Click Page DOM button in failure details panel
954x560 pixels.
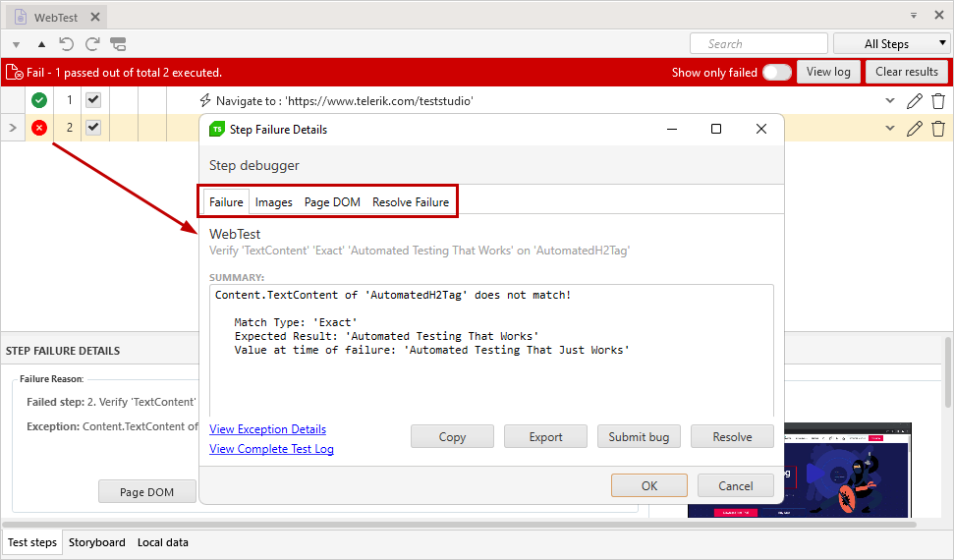146,492
